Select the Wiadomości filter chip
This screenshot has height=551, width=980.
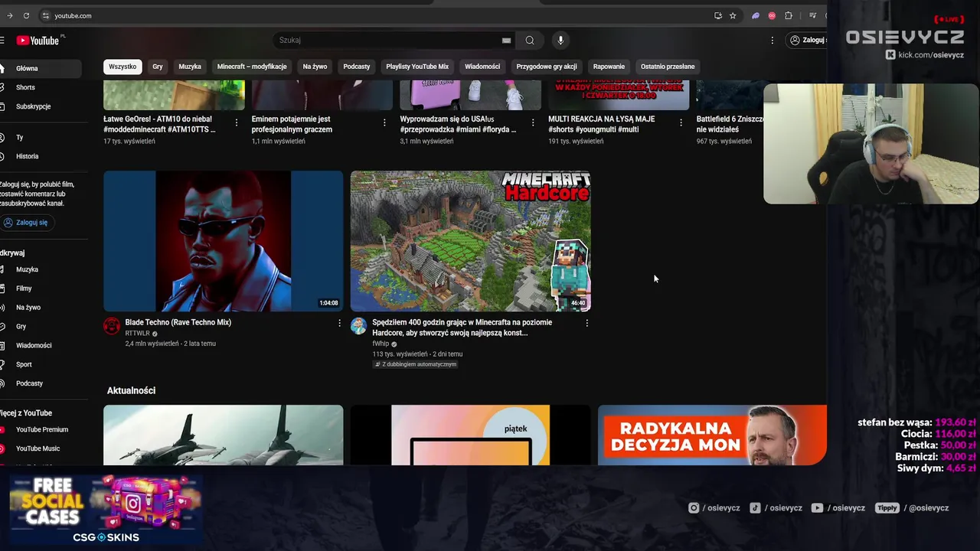[x=482, y=67]
